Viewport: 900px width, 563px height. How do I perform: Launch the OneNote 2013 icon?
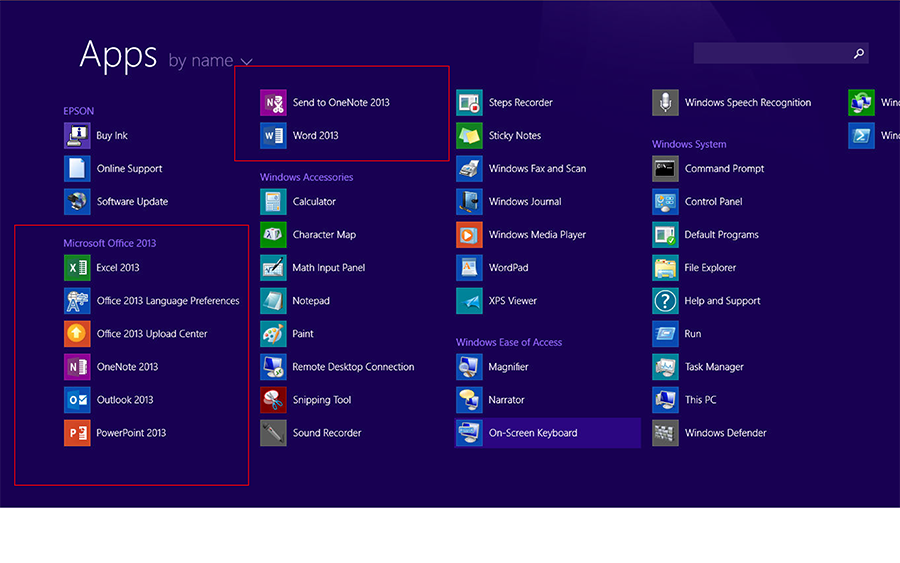pyautogui.click(x=77, y=367)
